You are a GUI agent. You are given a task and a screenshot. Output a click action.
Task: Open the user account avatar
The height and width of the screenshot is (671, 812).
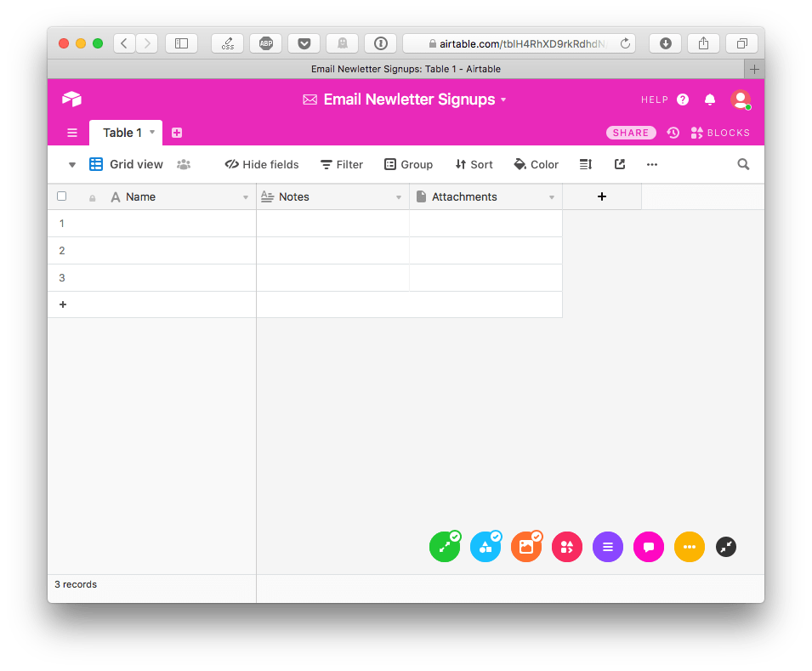click(741, 100)
